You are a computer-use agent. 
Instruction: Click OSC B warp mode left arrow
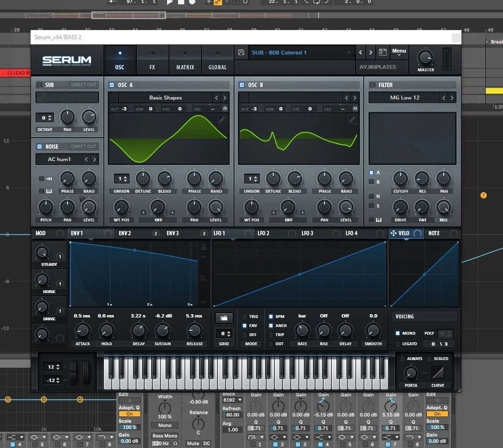point(274,212)
